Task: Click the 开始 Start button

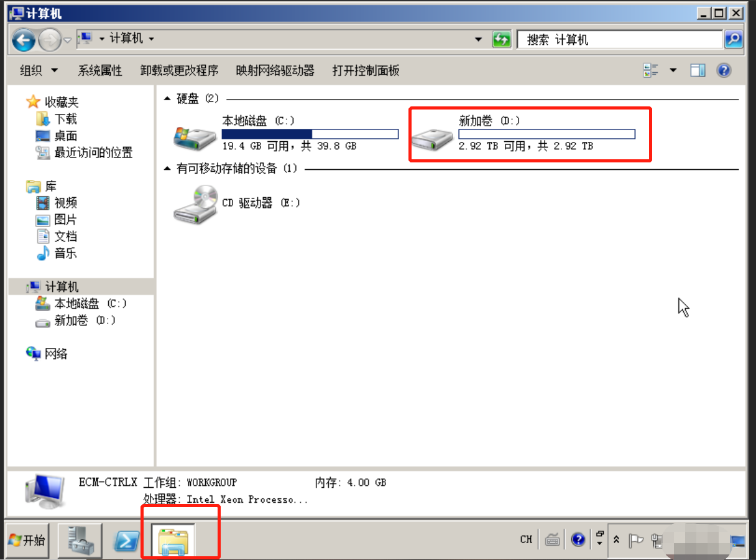Action: 28,540
